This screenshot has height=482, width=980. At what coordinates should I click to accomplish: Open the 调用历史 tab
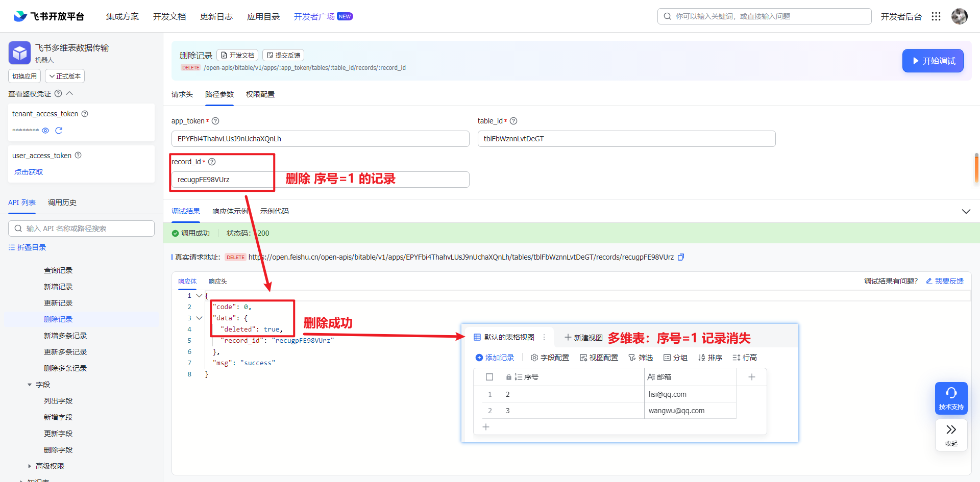point(62,202)
